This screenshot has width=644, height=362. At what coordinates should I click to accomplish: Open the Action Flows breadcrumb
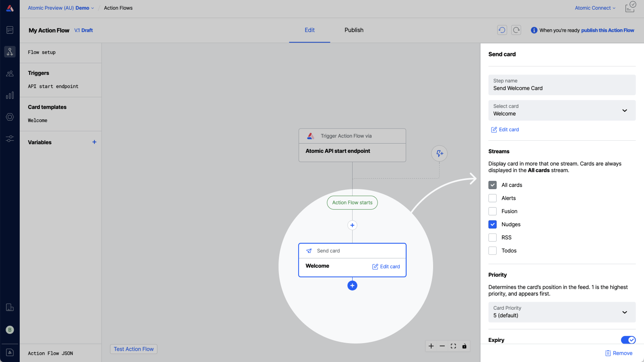pos(118,8)
